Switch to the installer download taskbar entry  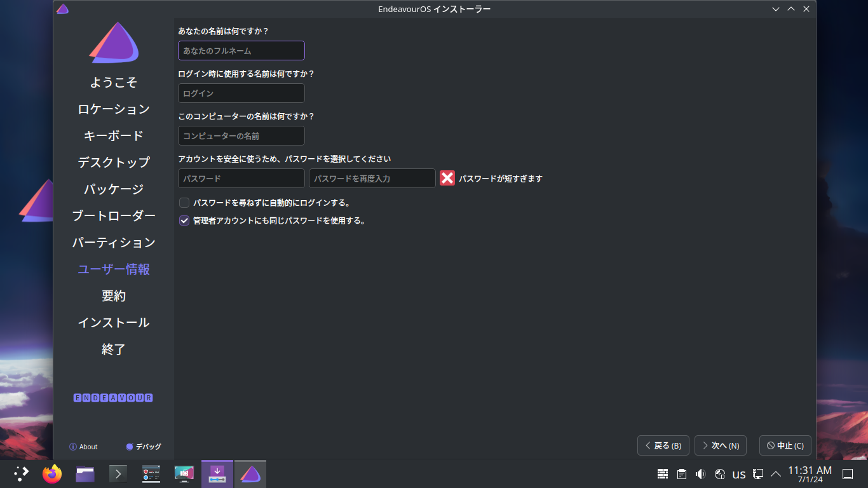(x=217, y=473)
